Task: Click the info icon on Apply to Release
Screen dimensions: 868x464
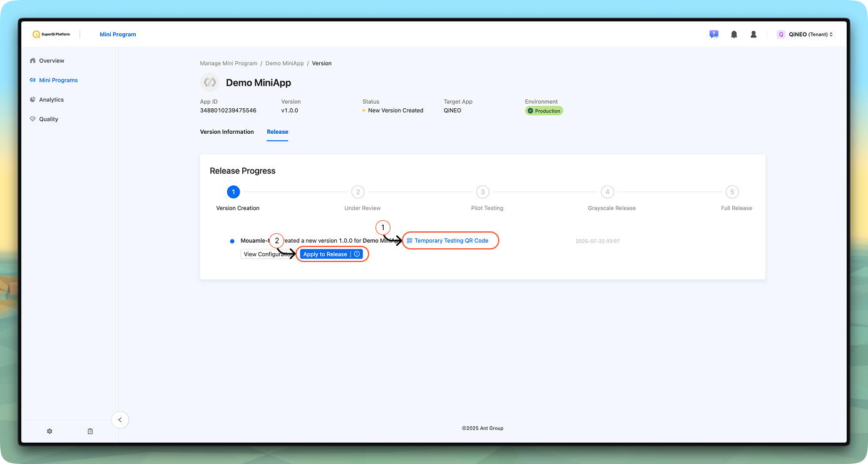Action: [357, 255]
